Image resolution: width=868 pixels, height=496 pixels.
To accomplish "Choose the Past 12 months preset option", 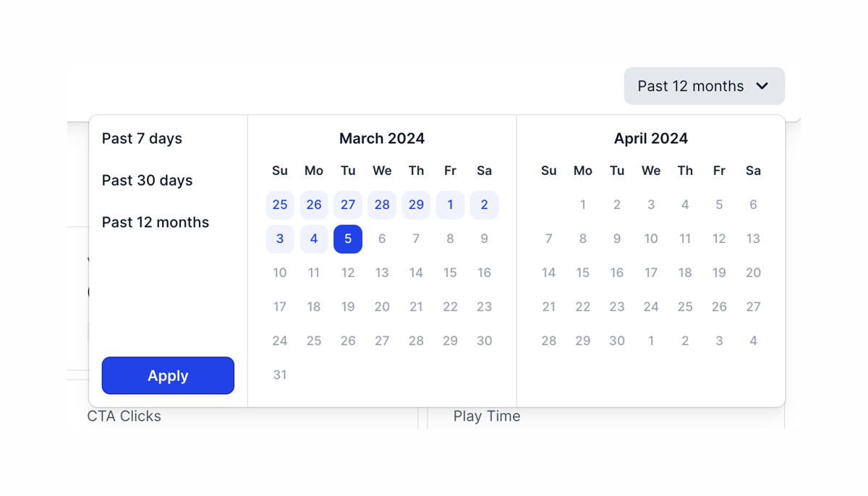I will pos(156,222).
